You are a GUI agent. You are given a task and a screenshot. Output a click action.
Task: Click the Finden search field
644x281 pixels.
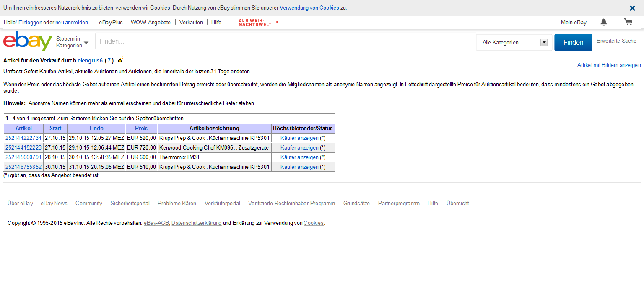coord(286,41)
